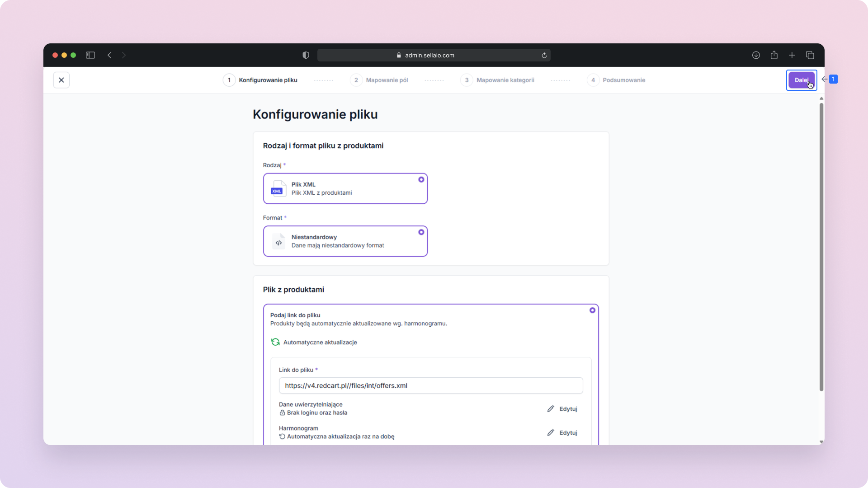The height and width of the screenshot is (488, 868).
Task: Edit the Harmonogram schedule
Action: pos(562,433)
